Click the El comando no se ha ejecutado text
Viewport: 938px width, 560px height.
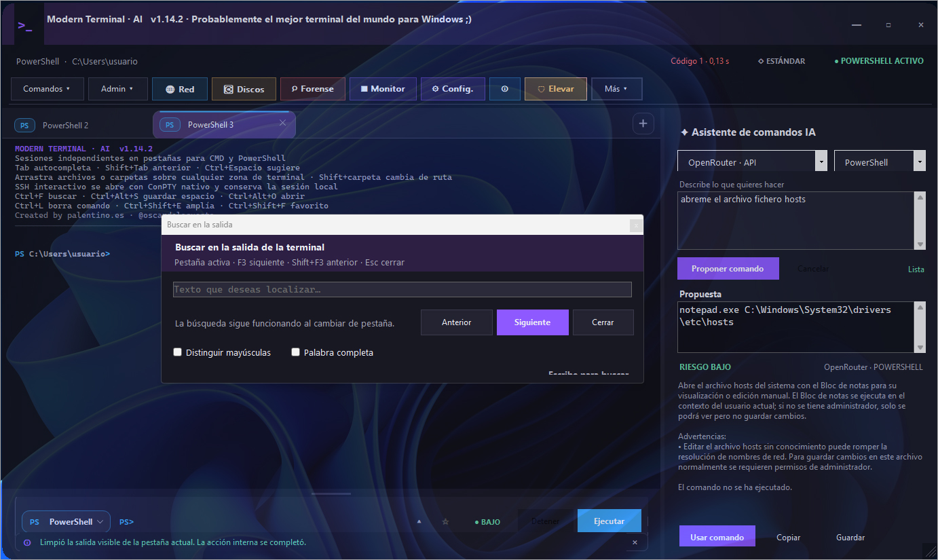coord(735,487)
